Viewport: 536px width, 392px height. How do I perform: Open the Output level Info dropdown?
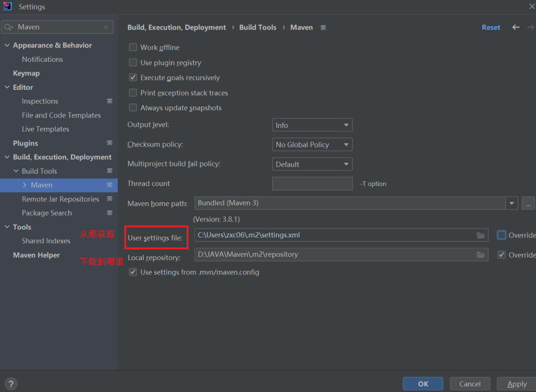click(x=312, y=125)
